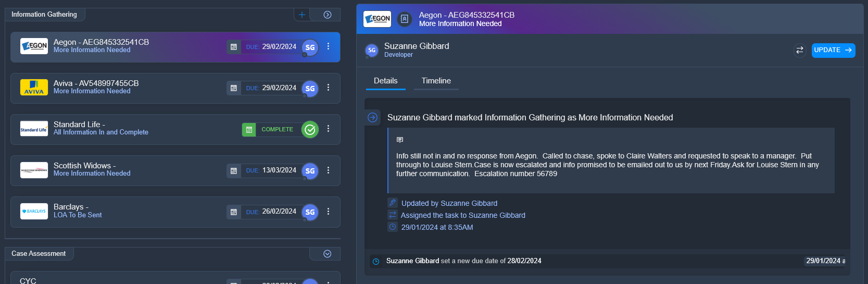This screenshot has width=868, height=284.
Task: Click the 29/01/2024 date badge at right
Action: pos(825,261)
